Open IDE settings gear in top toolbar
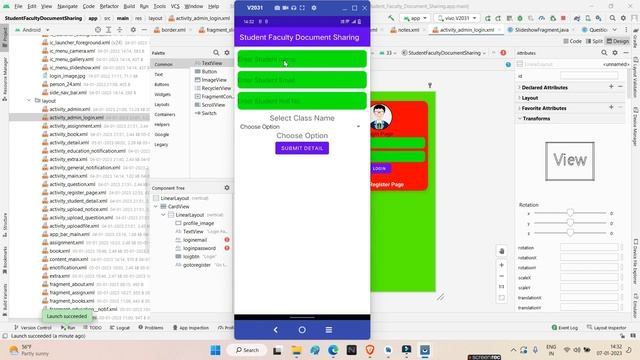This screenshot has height=360, width=640. pyautogui.click(x=623, y=18)
